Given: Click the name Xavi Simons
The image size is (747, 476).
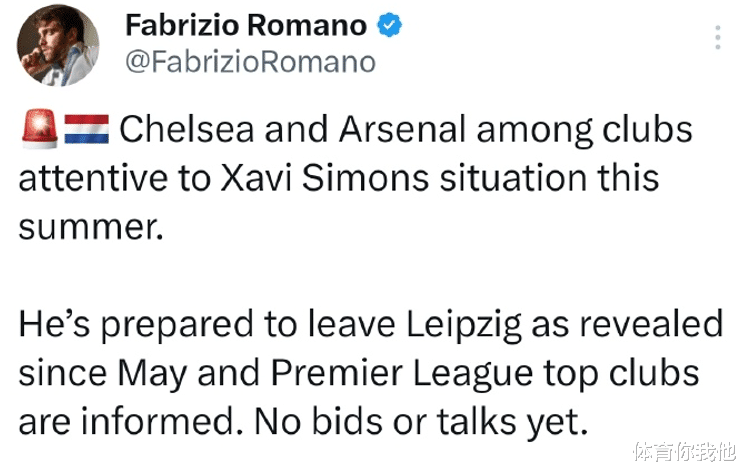Looking at the screenshot, I should coord(324,178).
